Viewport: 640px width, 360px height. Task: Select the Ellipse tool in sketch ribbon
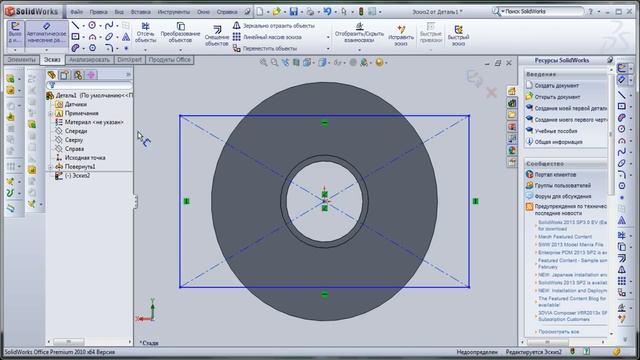pyautogui.click(x=109, y=37)
